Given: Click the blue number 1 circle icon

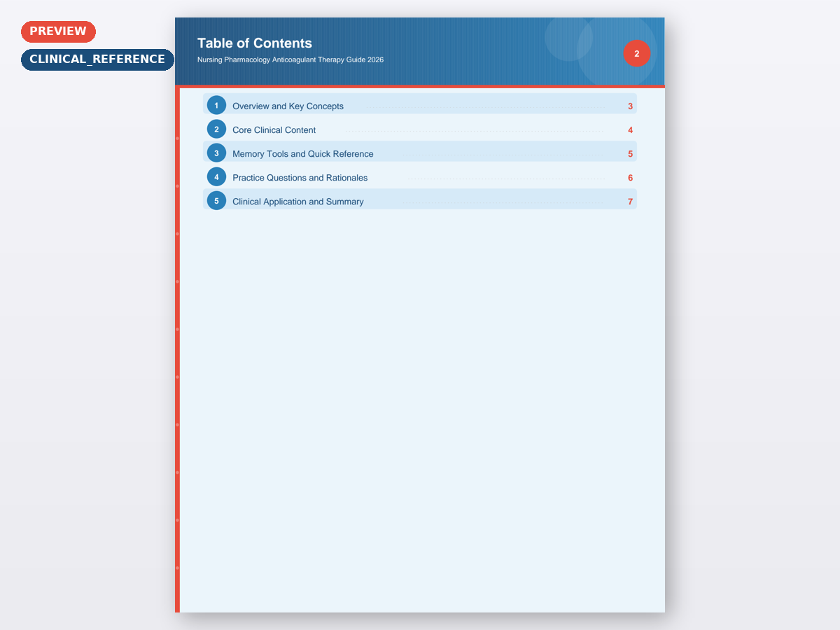Looking at the screenshot, I should tap(216, 106).
